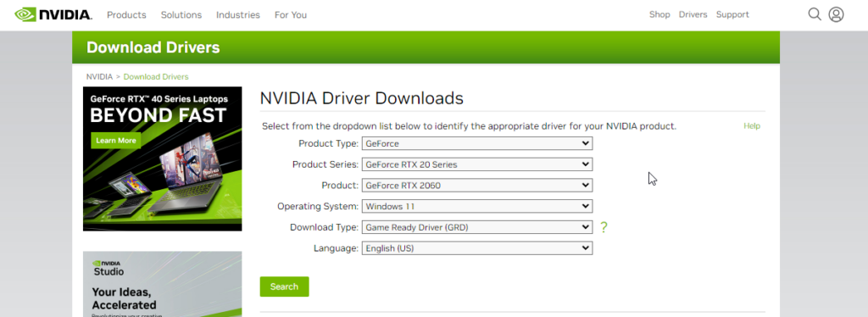Click the Language label
This screenshot has width=868, height=317.
pyautogui.click(x=336, y=248)
